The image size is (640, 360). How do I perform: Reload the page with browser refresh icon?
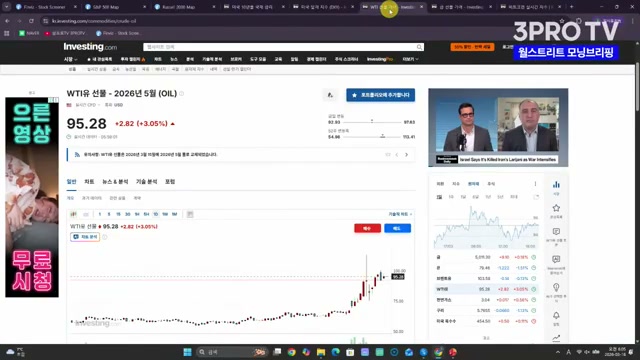pyautogui.click(x=31, y=21)
